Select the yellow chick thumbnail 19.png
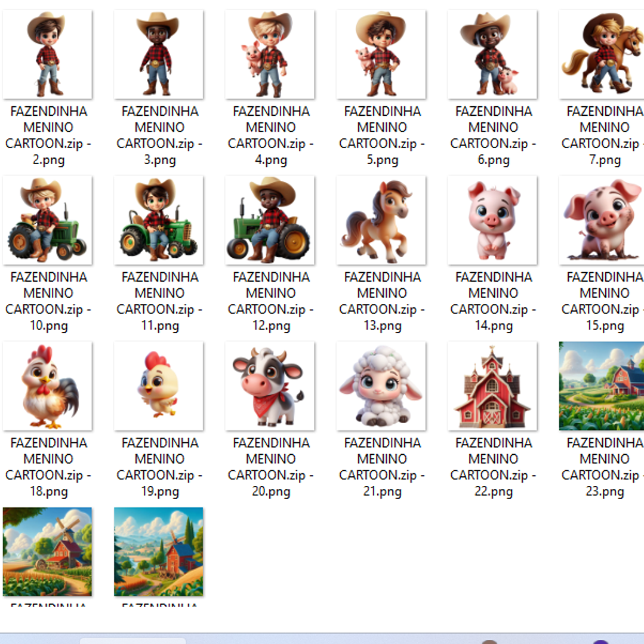The height and width of the screenshot is (644, 644). coord(159,386)
